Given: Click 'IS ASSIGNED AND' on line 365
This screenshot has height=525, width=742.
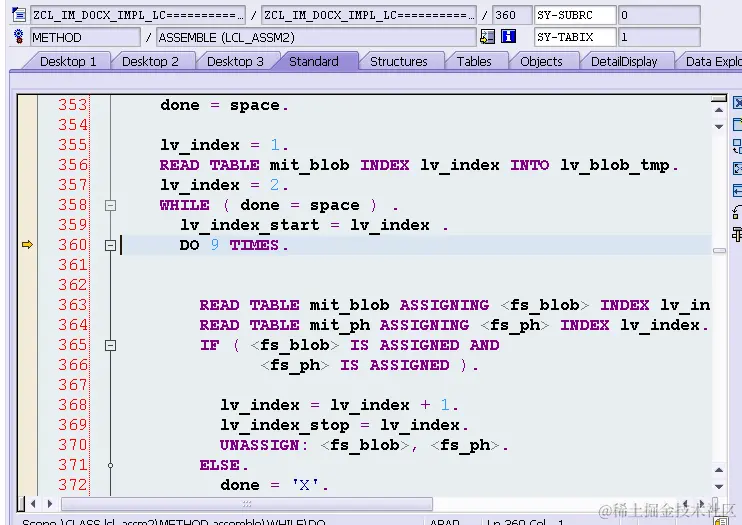Looking at the screenshot, I should [424, 345].
